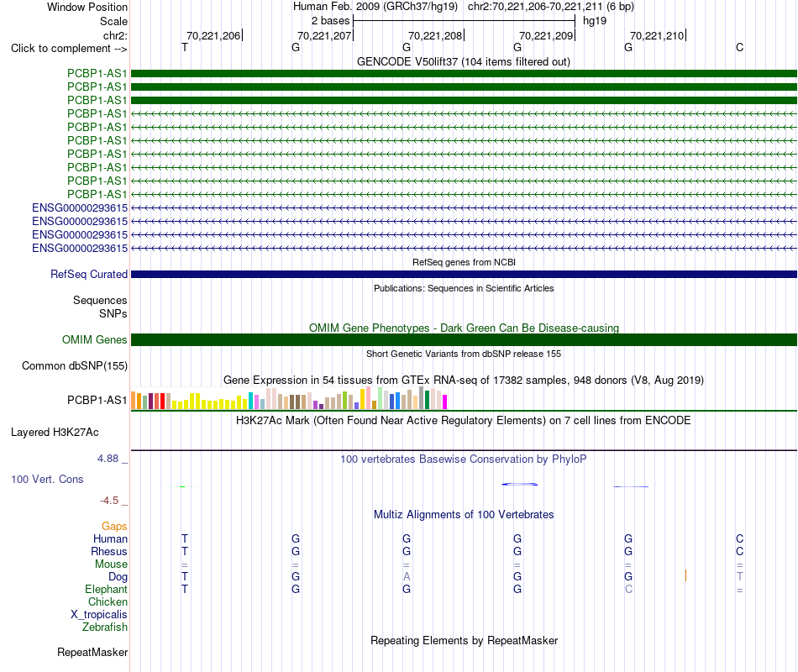Click the Mouse alignment row label
This screenshot has height=672, width=798.
click(x=111, y=564)
